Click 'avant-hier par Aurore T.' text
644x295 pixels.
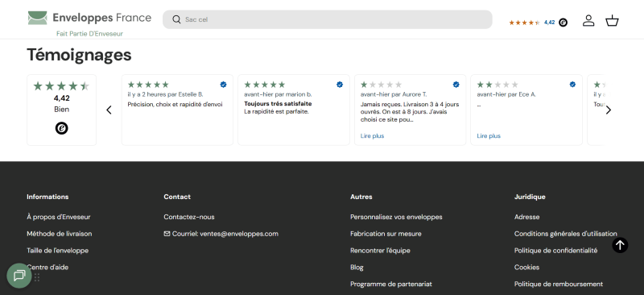[x=394, y=94]
